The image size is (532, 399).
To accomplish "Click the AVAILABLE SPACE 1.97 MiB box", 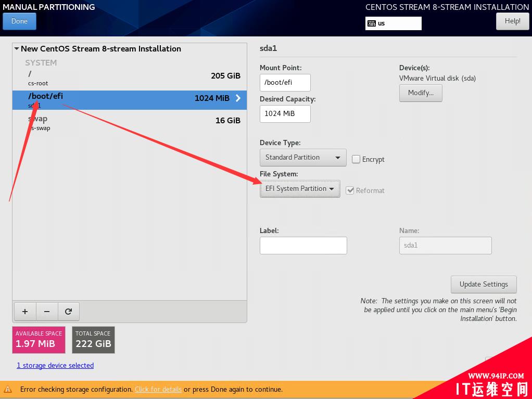I will (x=39, y=340).
